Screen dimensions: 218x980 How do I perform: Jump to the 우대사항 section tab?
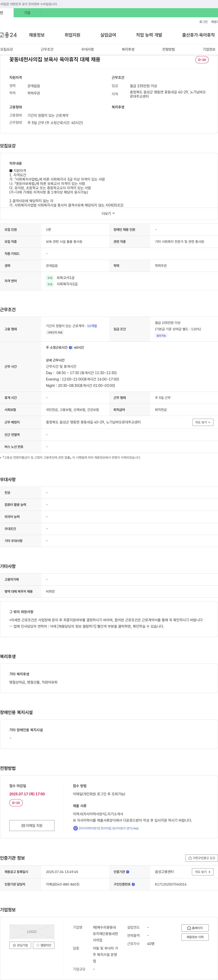(x=87, y=50)
